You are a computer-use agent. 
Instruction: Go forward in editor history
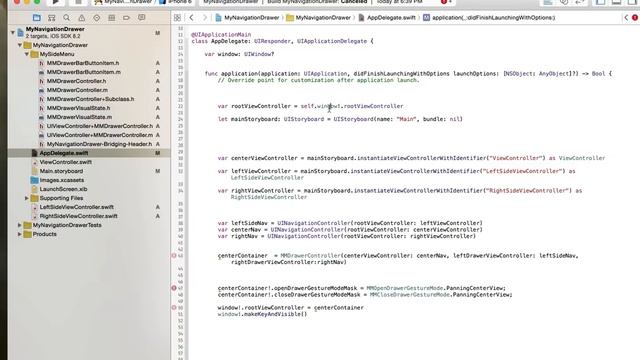tap(205, 18)
